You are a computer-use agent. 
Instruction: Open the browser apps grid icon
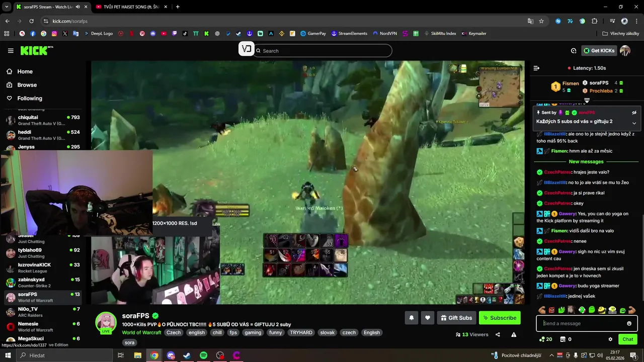[7, 34]
